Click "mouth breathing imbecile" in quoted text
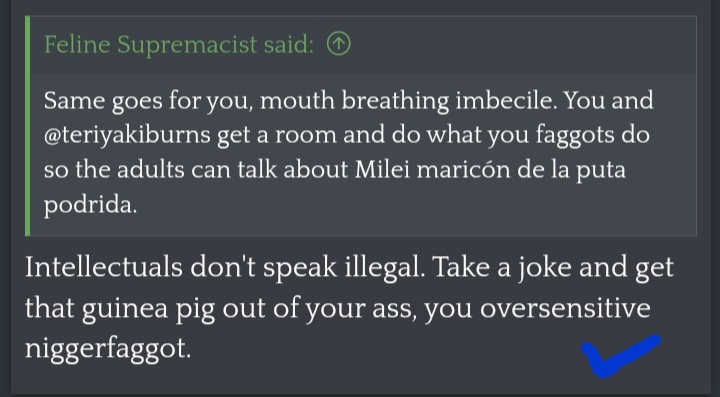720x397 pixels. pyautogui.click(x=408, y=101)
